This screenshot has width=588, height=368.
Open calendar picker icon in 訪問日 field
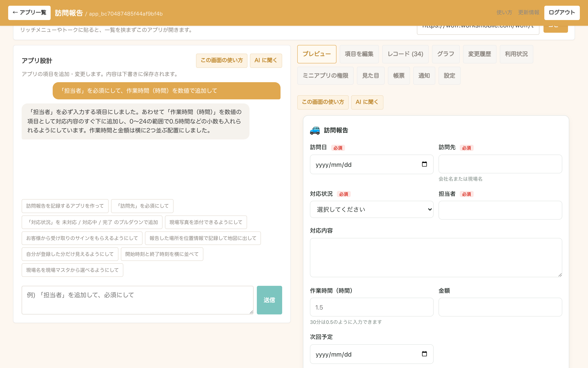(424, 164)
